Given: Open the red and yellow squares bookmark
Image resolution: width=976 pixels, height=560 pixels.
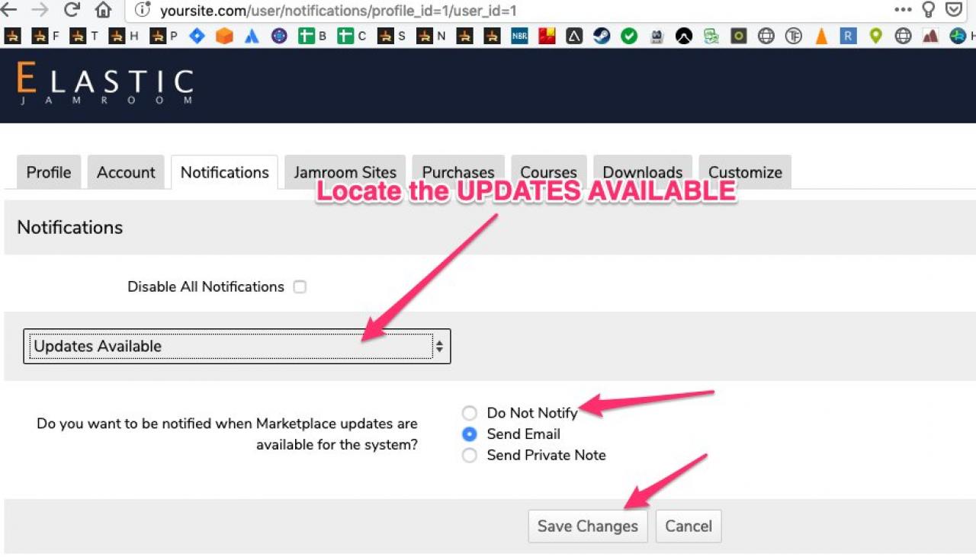Looking at the screenshot, I should (x=547, y=36).
